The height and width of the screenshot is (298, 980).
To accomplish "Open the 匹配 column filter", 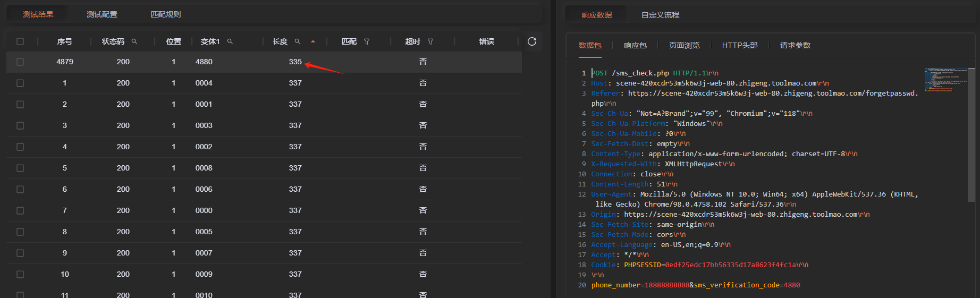I will pos(367,41).
